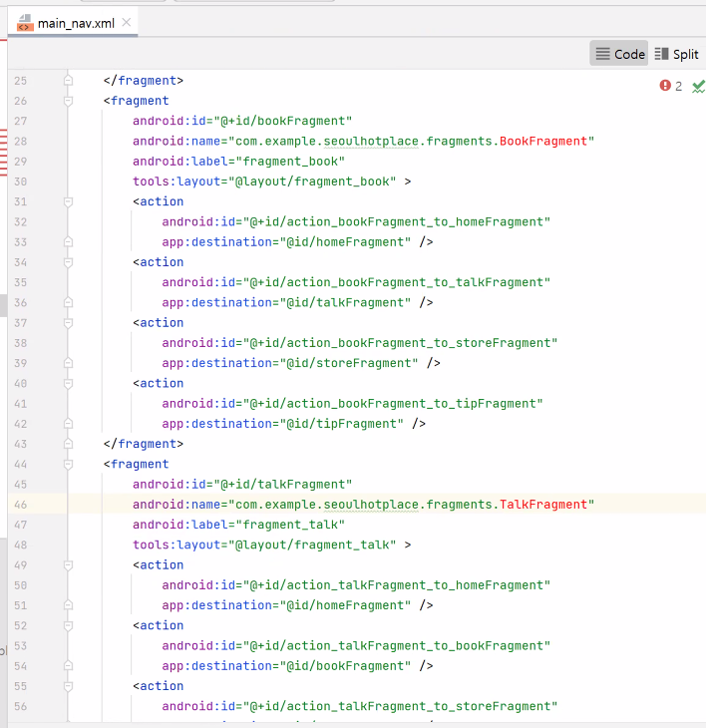Click app:destination="@id/storeFragment" text
This screenshot has width=706, height=728.
pos(290,363)
